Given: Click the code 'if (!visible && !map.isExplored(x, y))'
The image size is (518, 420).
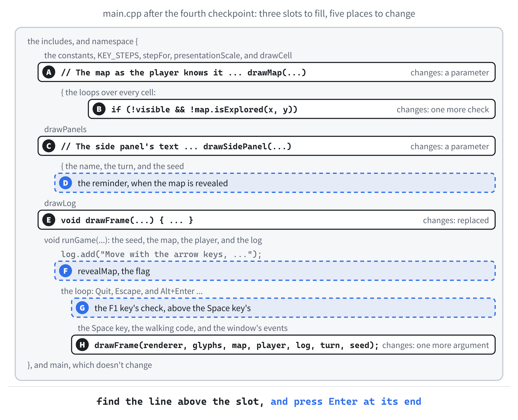Looking at the screenshot, I should 204,110.
